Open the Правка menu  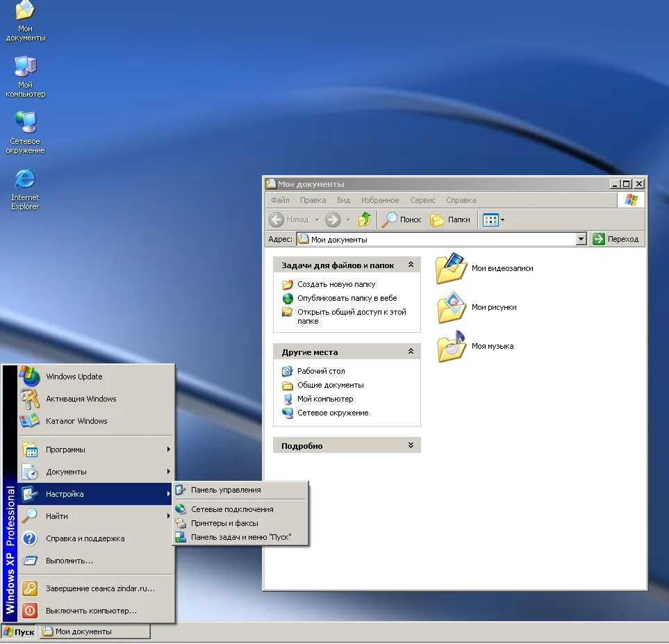[x=313, y=200]
